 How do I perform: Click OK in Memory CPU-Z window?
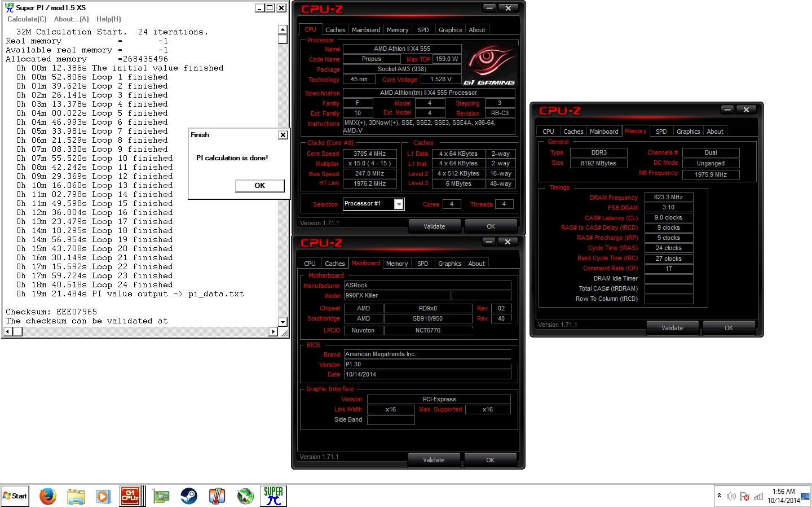coord(729,328)
